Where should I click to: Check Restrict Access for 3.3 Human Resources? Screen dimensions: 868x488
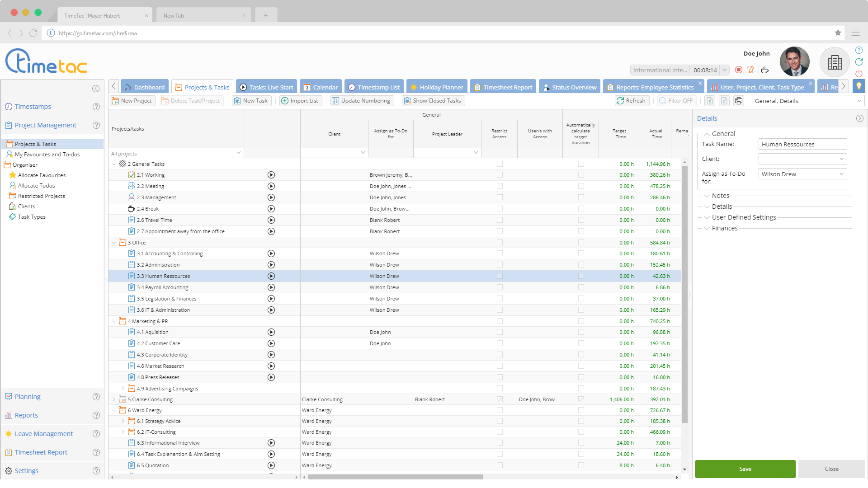(x=499, y=276)
